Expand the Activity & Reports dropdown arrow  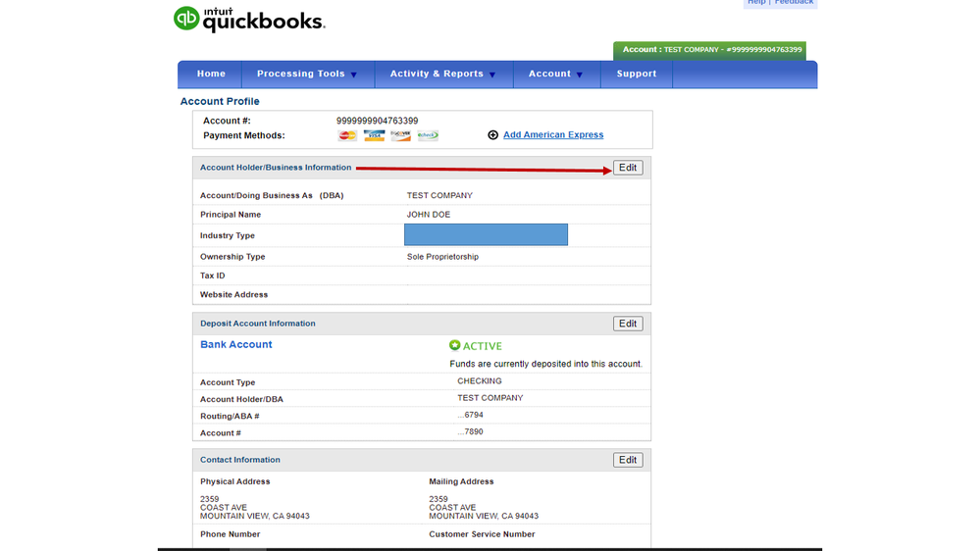492,75
